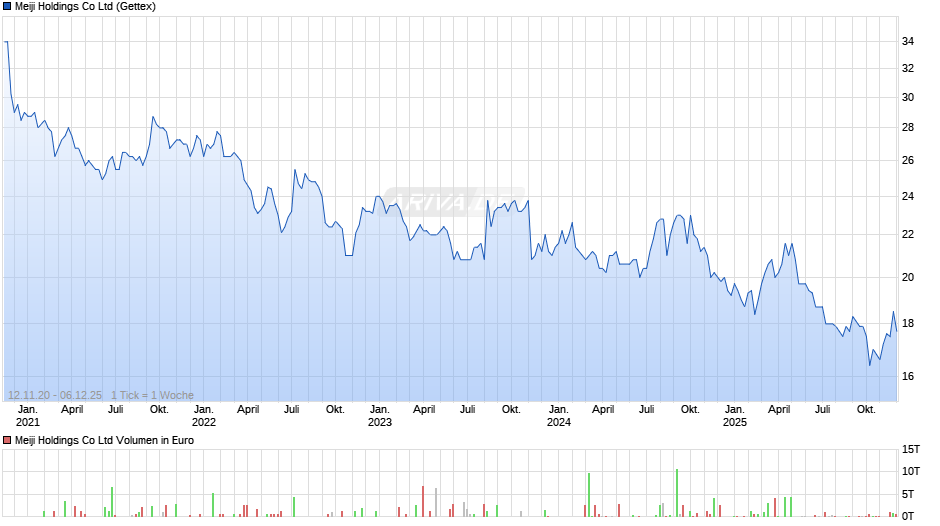The width and height of the screenshot is (940, 526).
Task: Click the 'Jan. 2025' time axis label
Action: pyautogui.click(x=734, y=416)
